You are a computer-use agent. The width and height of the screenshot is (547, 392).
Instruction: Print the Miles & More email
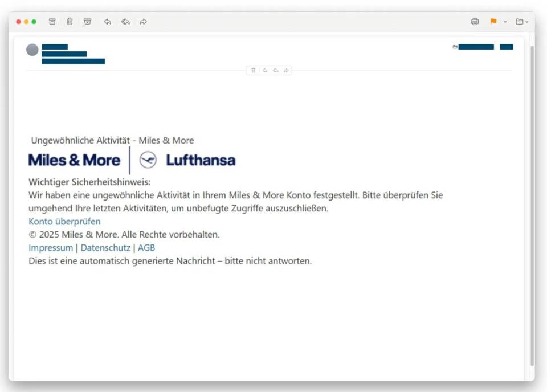coord(475,22)
